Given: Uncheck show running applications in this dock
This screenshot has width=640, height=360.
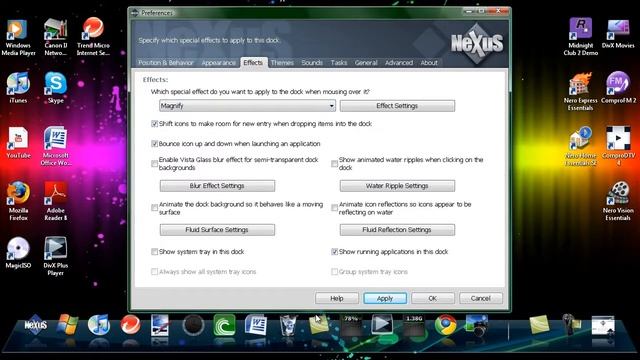Looking at the screenshot, I should pos(334,252).
